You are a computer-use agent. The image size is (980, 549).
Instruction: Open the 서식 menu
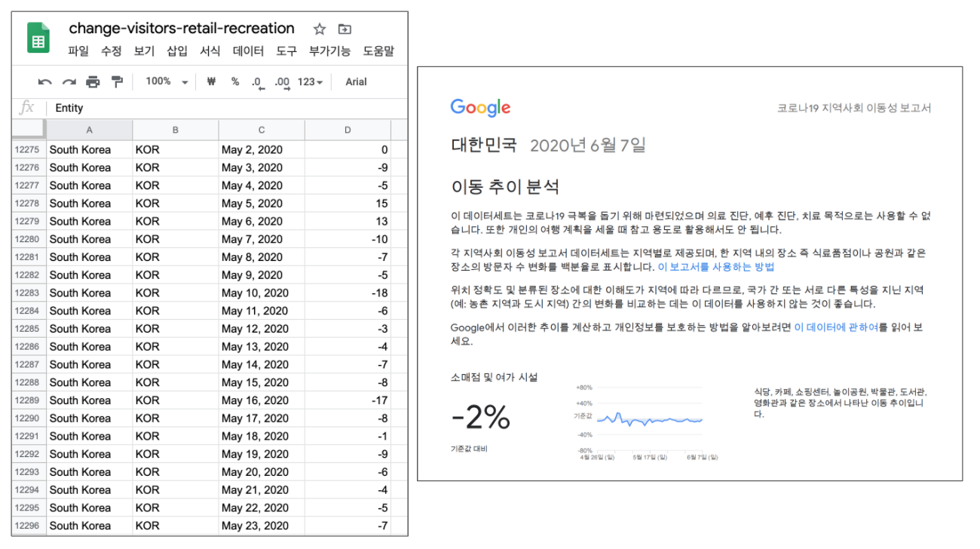coord(210,51)
